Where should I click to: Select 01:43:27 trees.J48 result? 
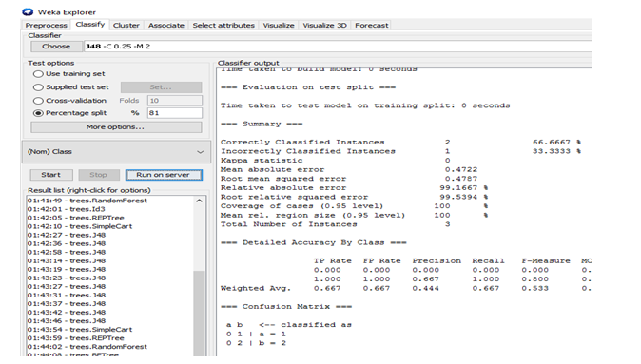67,286
